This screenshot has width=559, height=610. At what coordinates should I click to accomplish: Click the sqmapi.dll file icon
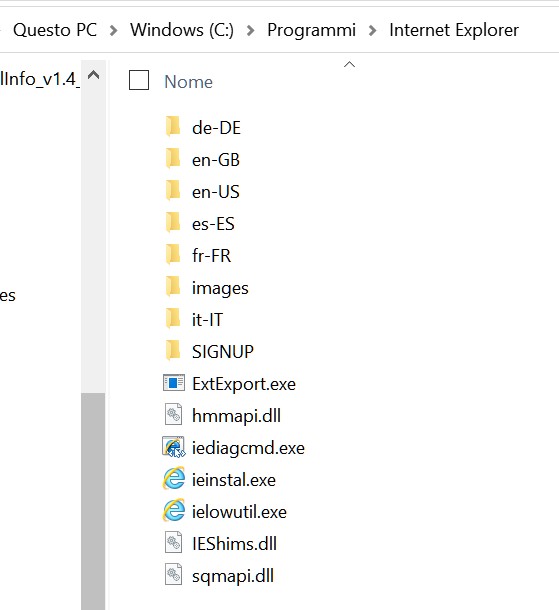pos(173,575)
